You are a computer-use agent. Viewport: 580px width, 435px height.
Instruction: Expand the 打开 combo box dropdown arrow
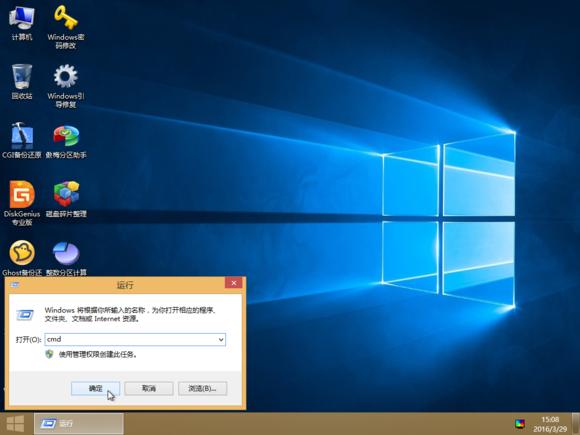tap(221, 339)
